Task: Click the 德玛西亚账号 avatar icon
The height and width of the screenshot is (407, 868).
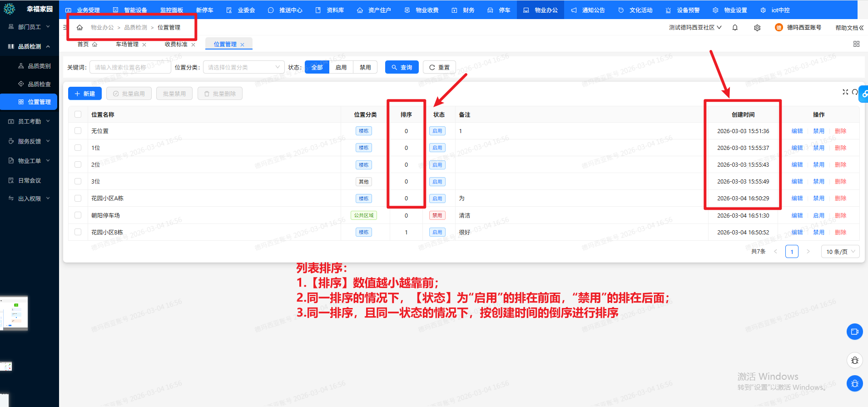Action: click(x=779, y=28)
